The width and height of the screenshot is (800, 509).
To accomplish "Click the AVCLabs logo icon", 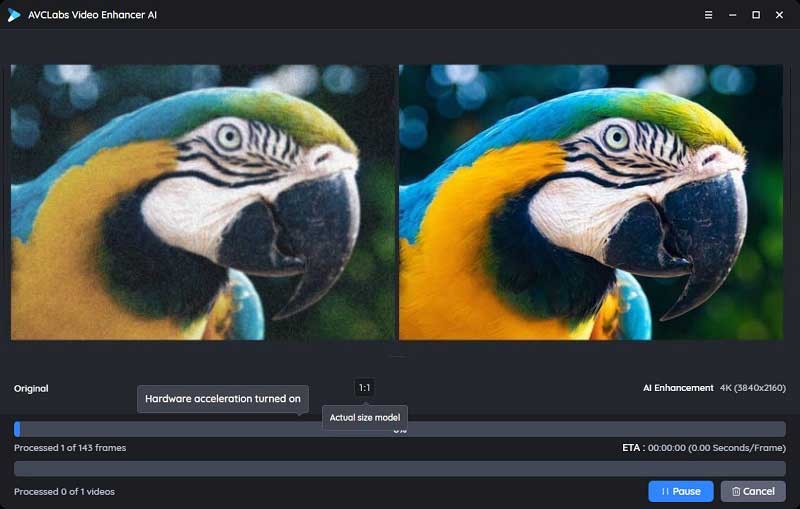I will coord(14,15).
